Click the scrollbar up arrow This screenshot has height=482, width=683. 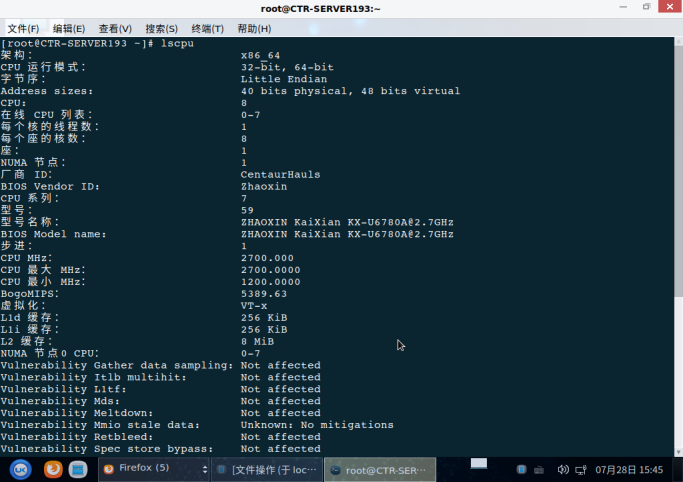[679, 41]
